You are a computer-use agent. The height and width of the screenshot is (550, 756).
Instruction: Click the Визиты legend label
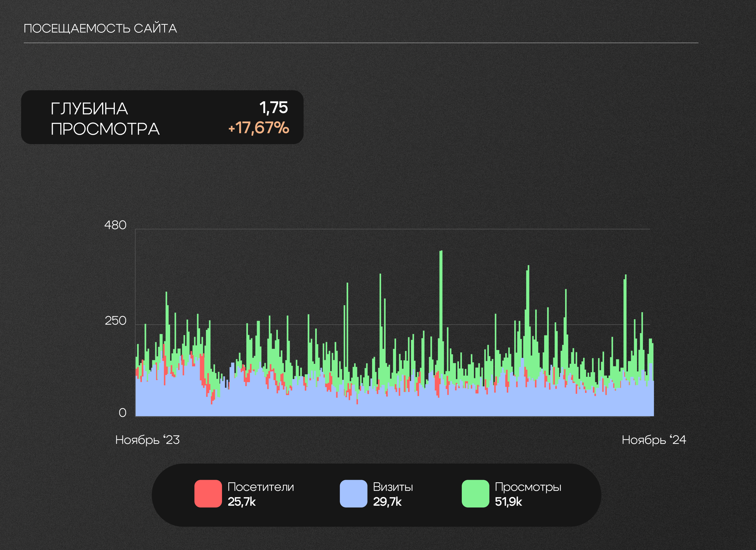coord(393,487)
